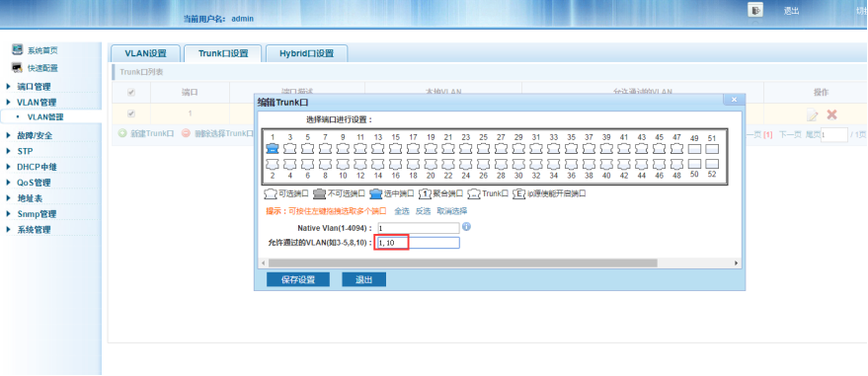Select port 44 icon

[642, 164]
